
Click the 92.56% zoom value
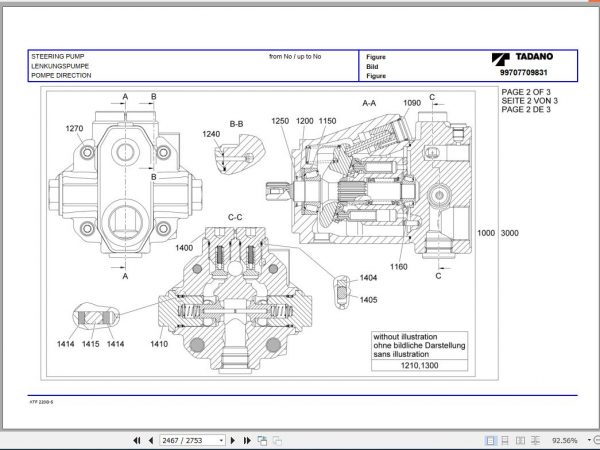pos(565,440)
